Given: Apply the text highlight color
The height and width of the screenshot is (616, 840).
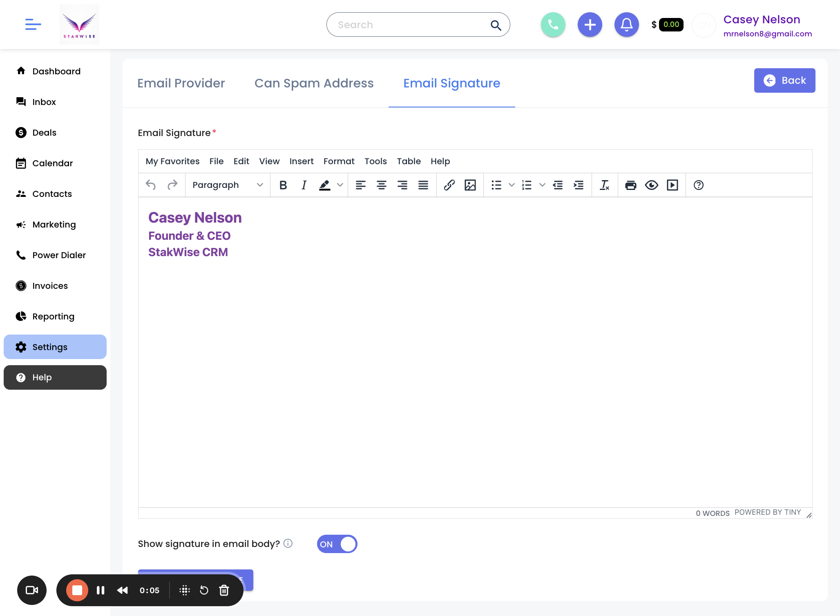Looking at the screenshot, I should coord(325,185).
